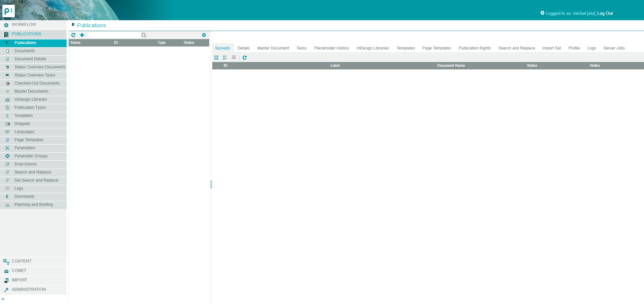Open Checked-Out Documents in sidebar
Image resolution: width=644 pixels, height=305 pixels.
pos(37,83)
